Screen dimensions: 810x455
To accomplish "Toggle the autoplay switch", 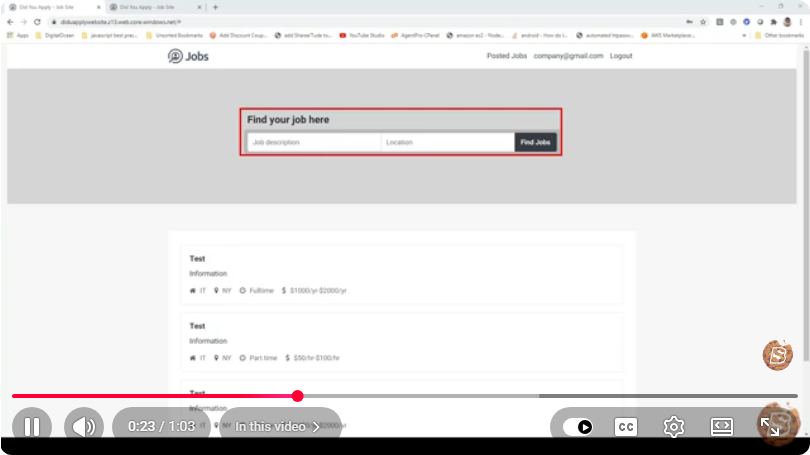I will coord(578,427).
